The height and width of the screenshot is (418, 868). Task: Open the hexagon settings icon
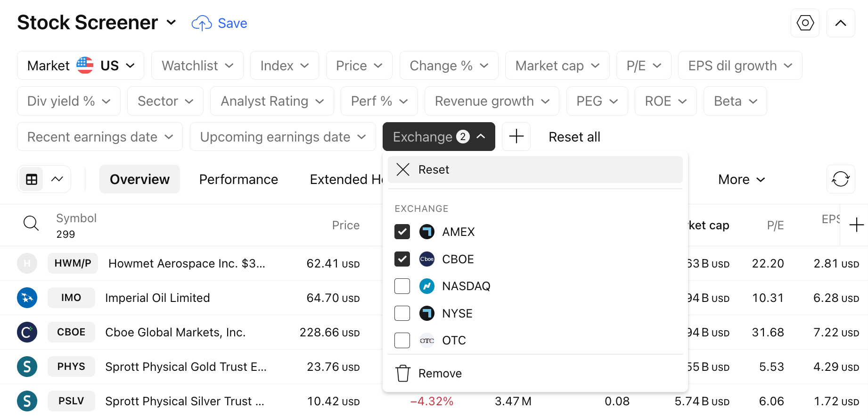(805, 23)
